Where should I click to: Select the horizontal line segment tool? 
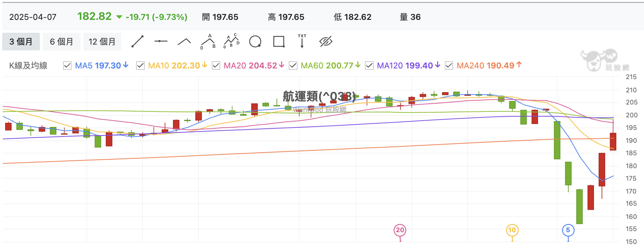[x=161, y=41]
